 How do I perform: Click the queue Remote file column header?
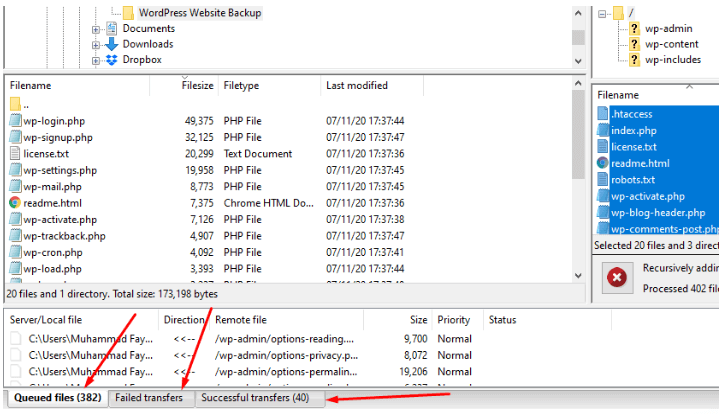[x=287, y=320]
